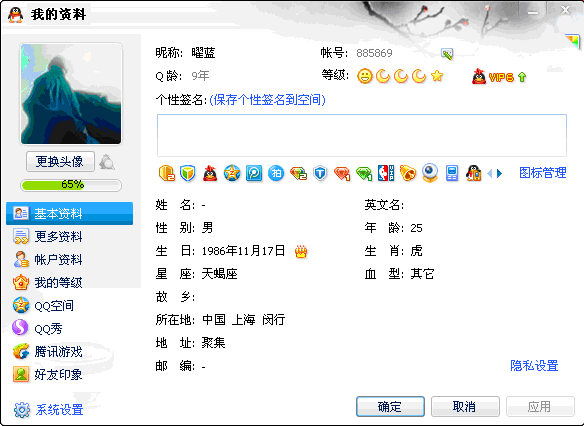Click the nickname value 曜蓝
584x426 pixels.
pos(203,53)
